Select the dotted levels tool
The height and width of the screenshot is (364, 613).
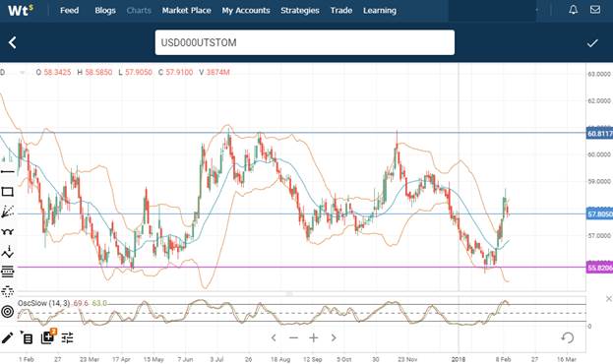tap(8, 291)
